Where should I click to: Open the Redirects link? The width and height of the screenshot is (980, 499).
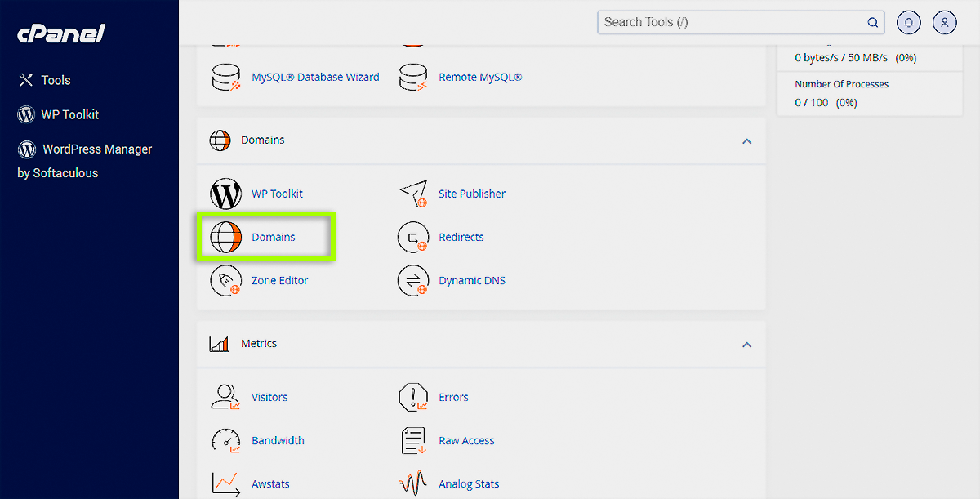tap(461, 237)
